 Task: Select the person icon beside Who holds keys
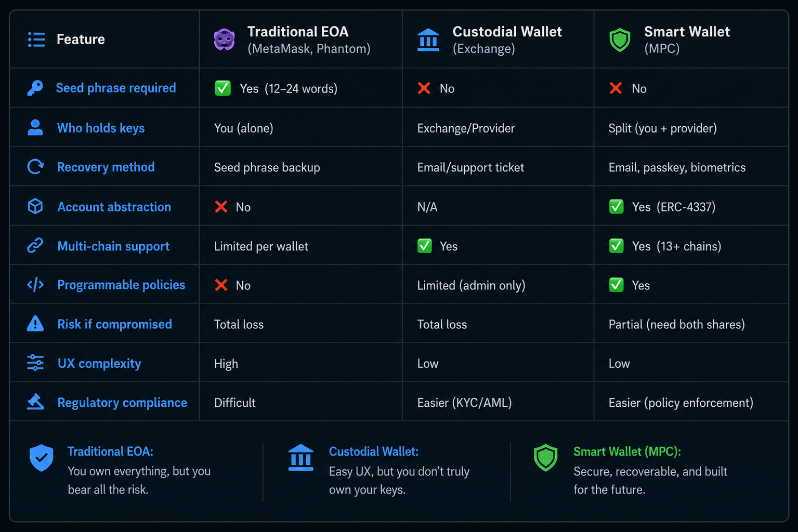pyautogui.click(x=35, y=128)
